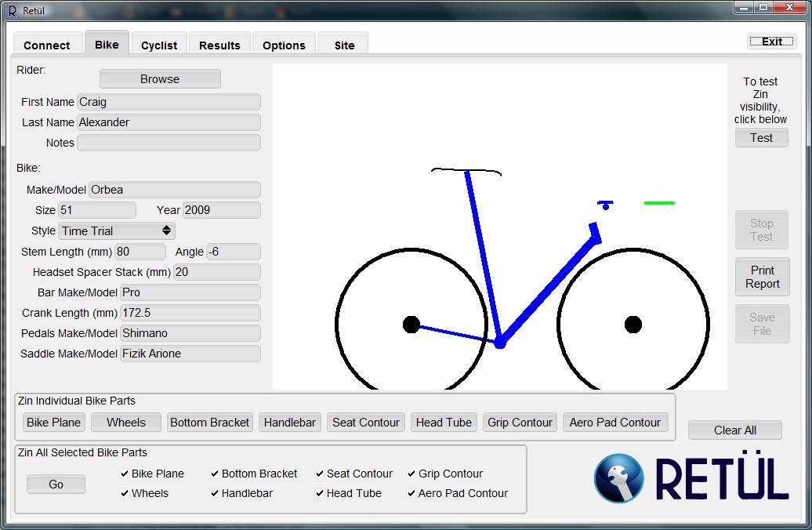Open the Cyclist tab

159,45
